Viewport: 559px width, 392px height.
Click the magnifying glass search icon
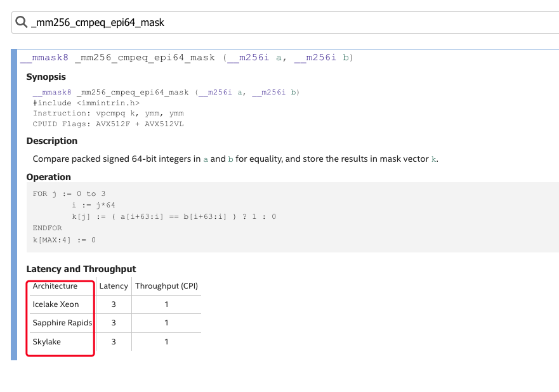click(x=22, y=22)
